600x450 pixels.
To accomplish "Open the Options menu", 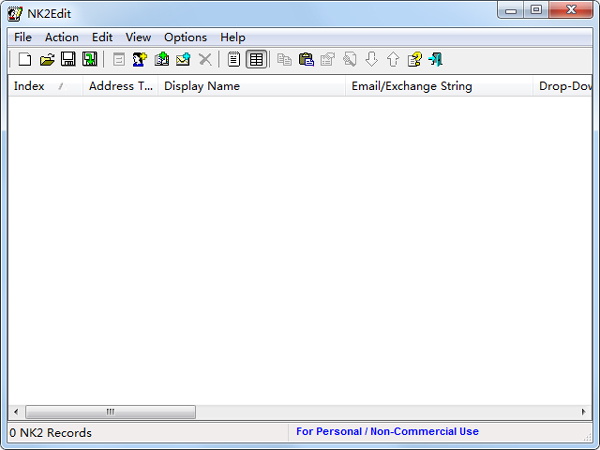I will pyautogui.click(x=185, y=38).
